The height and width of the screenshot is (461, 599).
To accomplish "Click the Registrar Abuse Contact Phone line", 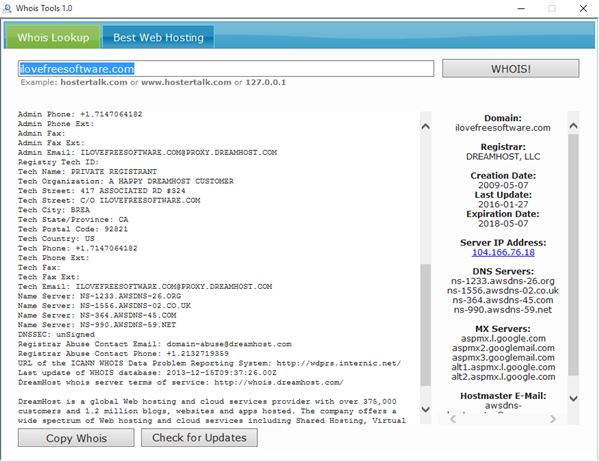I will [x=123, y=354].
